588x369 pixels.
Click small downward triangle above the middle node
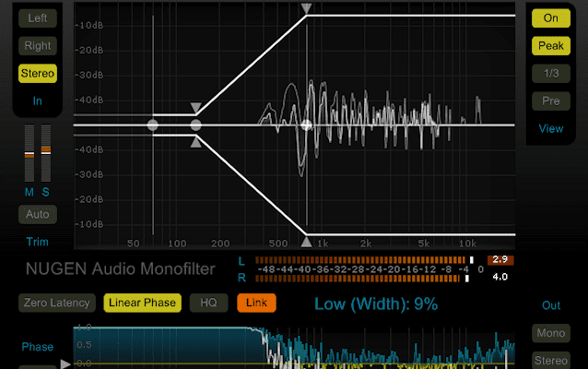pos(195,108)
